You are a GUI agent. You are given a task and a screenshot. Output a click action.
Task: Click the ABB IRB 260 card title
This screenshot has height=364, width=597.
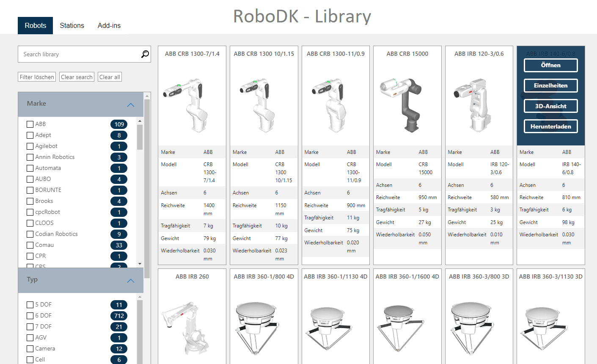pyautogui.click(x=192, y=276)
